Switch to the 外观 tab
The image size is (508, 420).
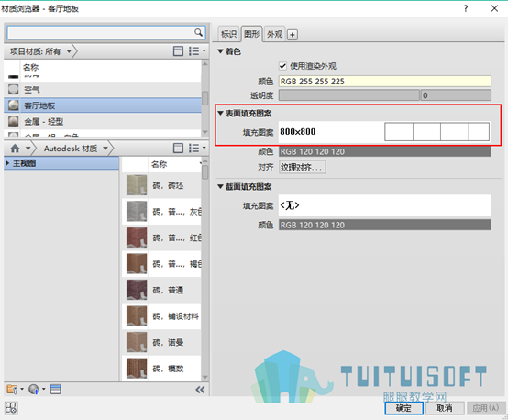point(274,34)
